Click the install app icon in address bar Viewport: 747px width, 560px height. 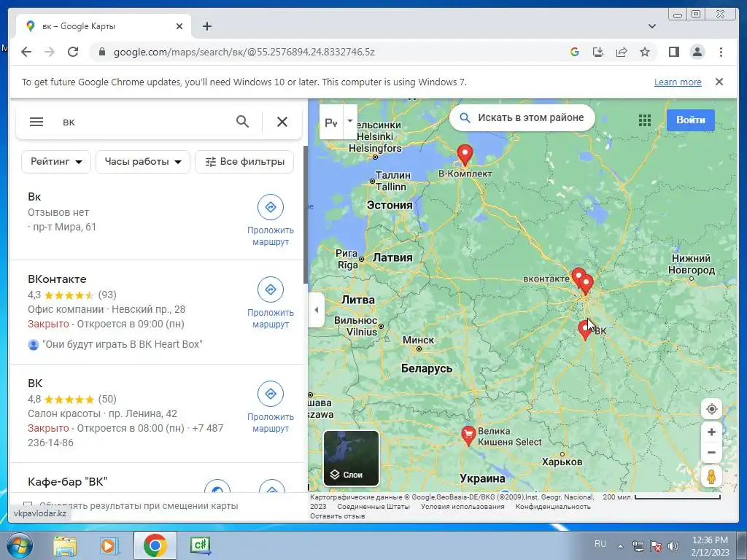pyautogui.click(x=598, y=52)
